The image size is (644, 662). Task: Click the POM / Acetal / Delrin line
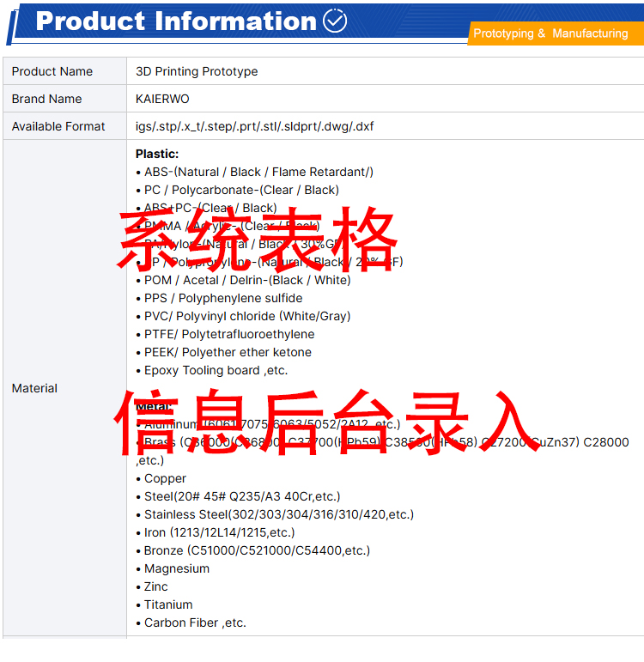(x=243, y=280)
